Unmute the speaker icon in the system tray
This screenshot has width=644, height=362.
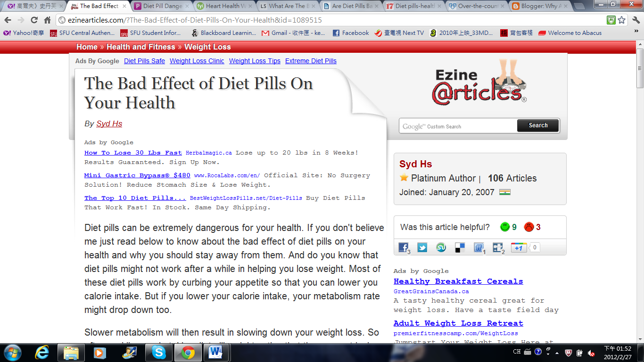[x=591, y=353]
